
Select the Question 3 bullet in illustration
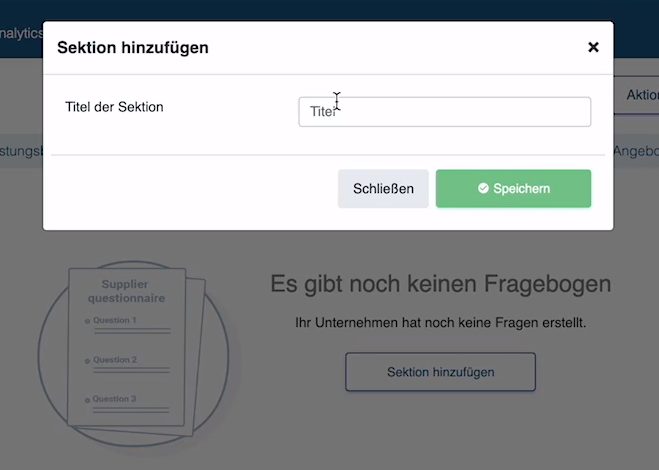coord(88,399)
